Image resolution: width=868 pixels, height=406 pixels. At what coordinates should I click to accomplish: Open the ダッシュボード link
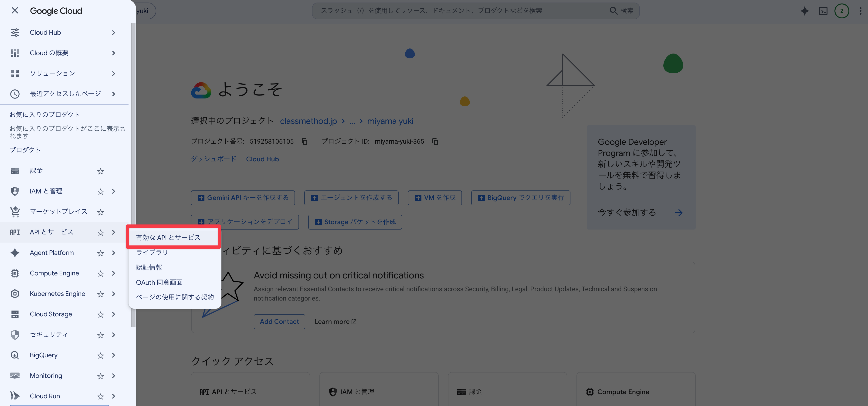pyautogui.click(x=214, y=159)
